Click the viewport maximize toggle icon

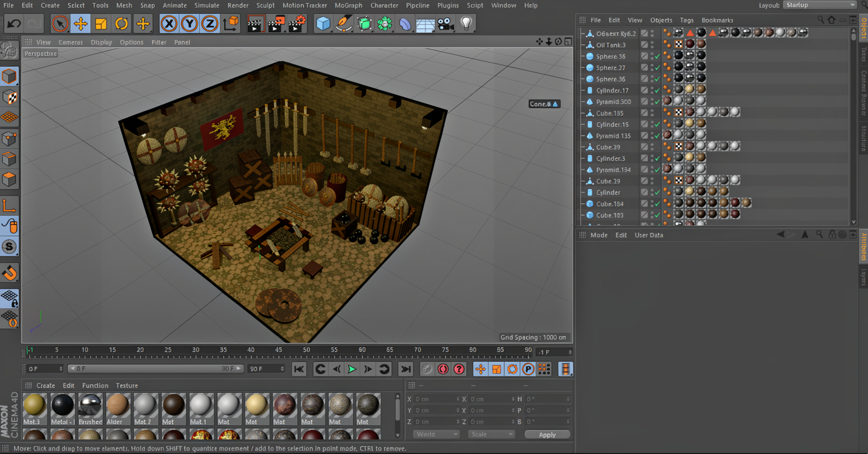coord(568,42)
